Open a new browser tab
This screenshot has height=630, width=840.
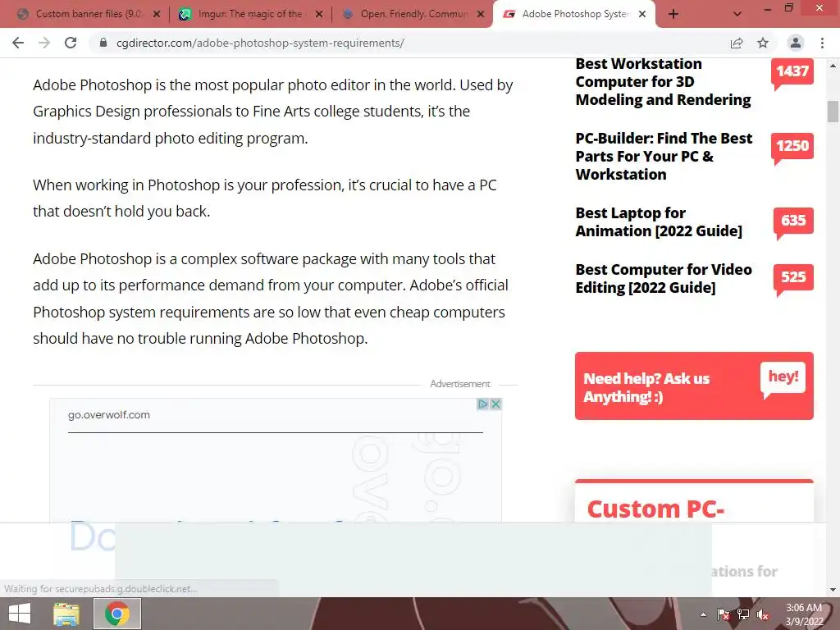click(673, 15)
